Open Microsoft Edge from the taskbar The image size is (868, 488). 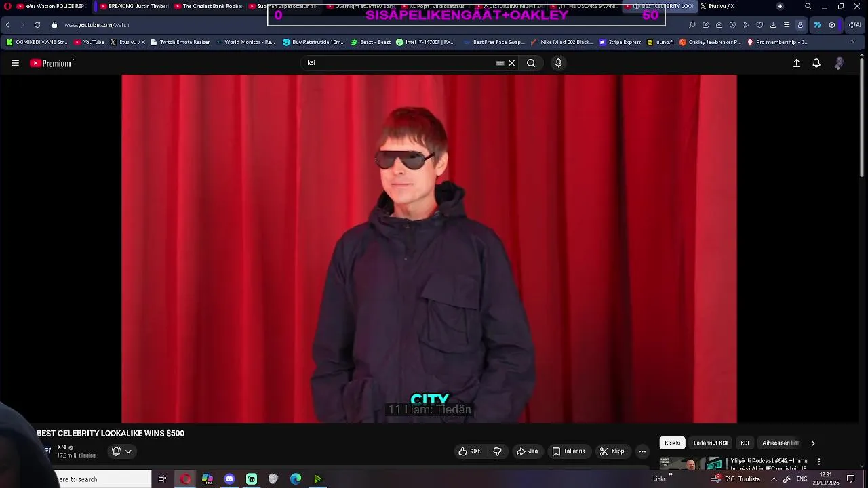(x=296, y=479)
